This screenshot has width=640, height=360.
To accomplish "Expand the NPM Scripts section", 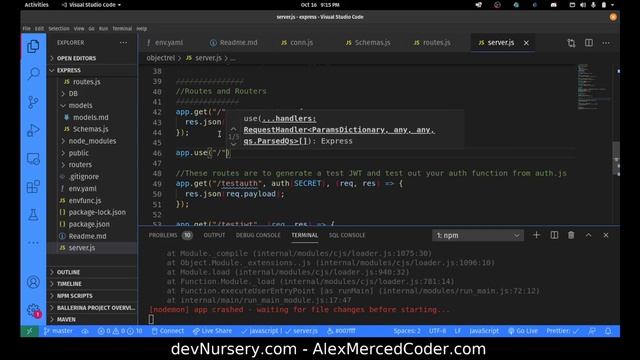I will [x=92, y=296].
